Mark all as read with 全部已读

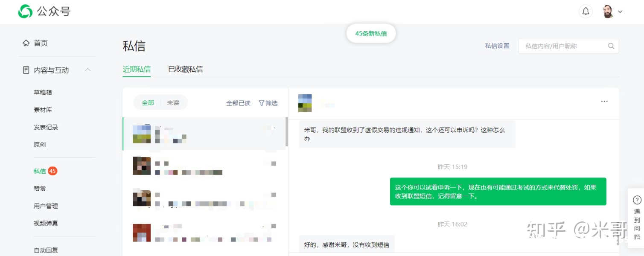pos(238,103)
